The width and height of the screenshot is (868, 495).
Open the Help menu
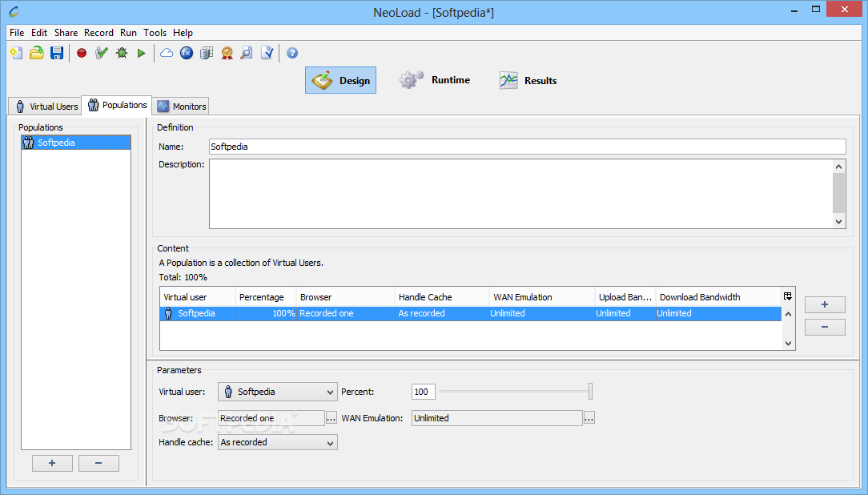[x=183, y=33]
